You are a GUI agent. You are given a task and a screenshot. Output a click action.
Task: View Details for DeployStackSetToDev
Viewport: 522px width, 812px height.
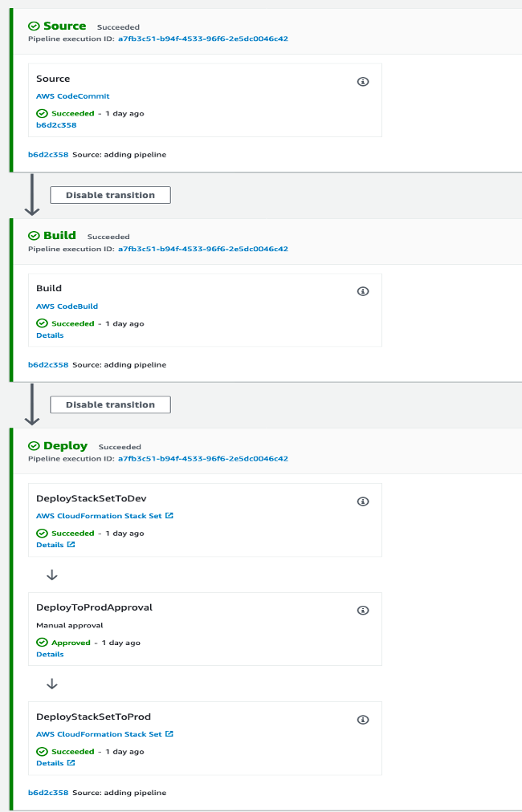click(50, 544)
